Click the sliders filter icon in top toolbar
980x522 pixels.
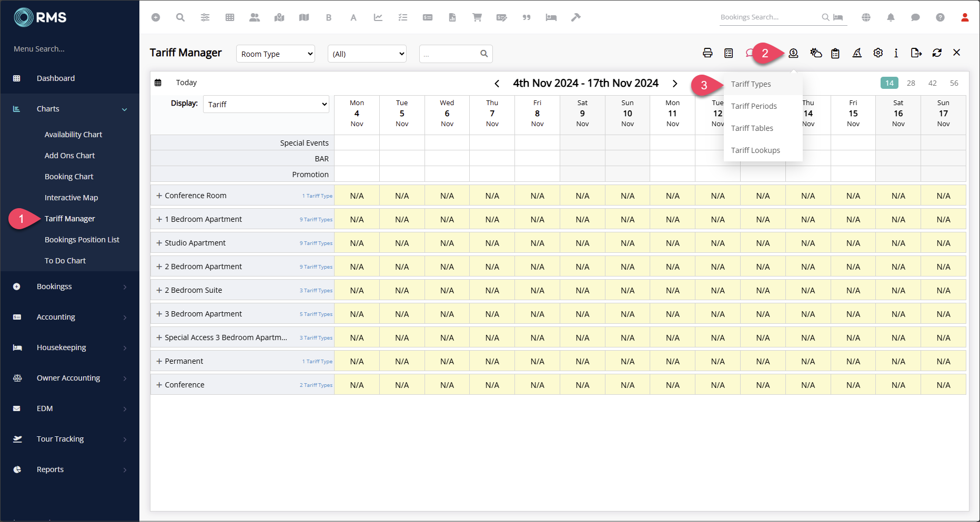[x=205, y=17]
